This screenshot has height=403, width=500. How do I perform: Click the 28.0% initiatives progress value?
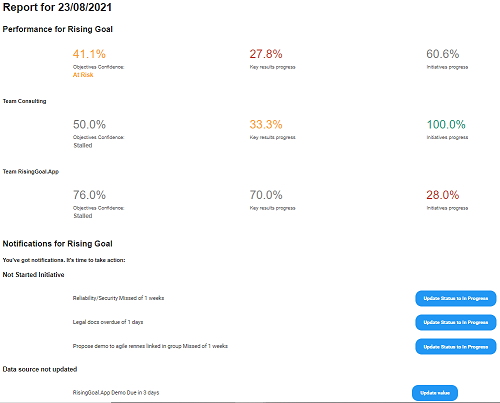point(443,195)
